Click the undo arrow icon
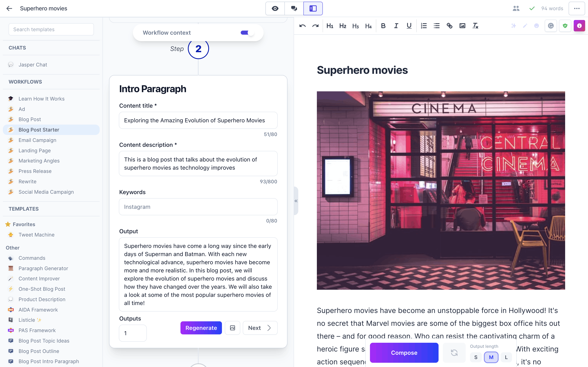 (x=303, y=26)
